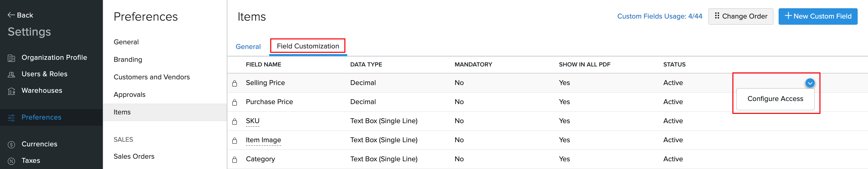Click the Taxes percent icon
Image resolution: width=868 pixels, height=169 pixels.
(11, 161)
